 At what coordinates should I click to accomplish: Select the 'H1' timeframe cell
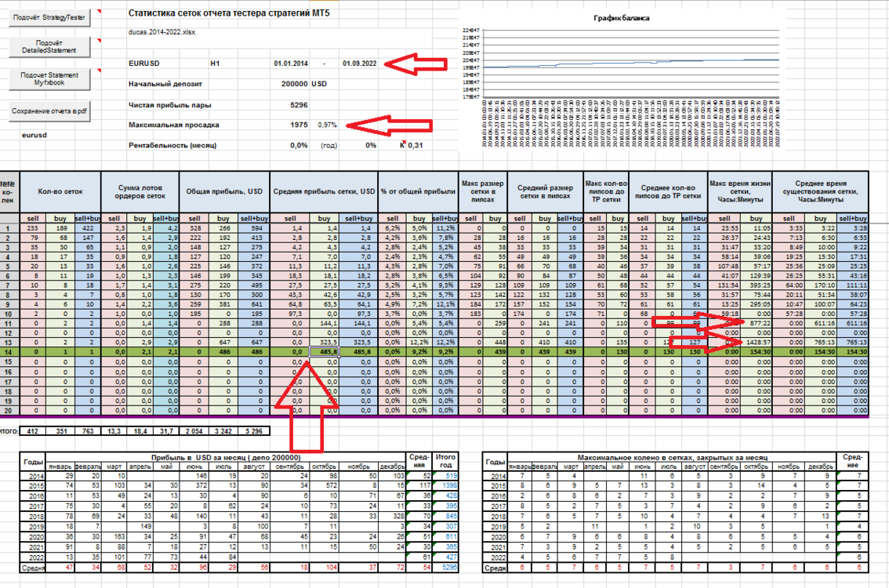[215, 64]
